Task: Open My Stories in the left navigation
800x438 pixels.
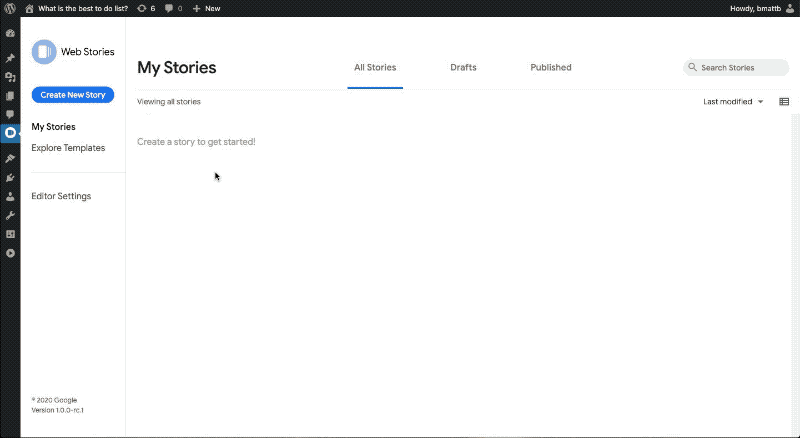Action: tap(54, 127)
